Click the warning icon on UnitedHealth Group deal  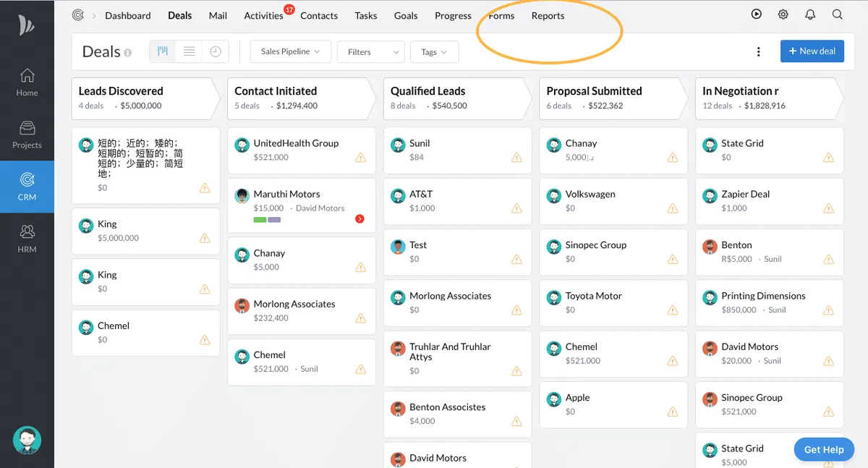tap(360, 158)
